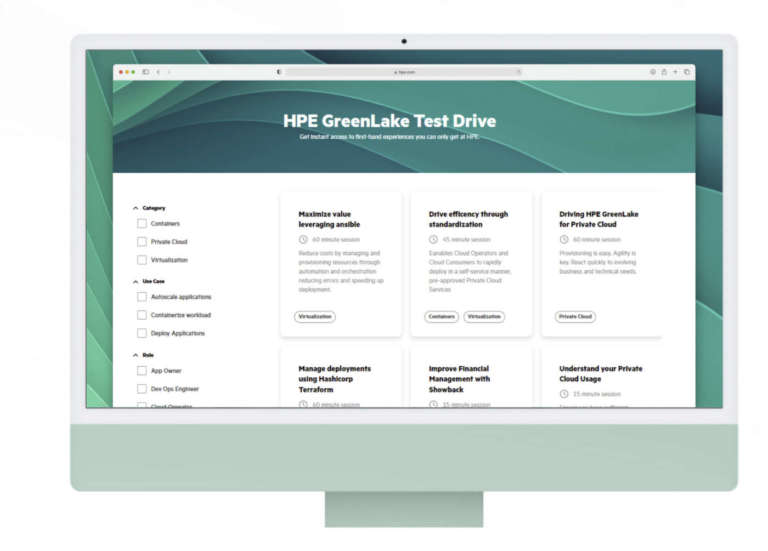Click the Use Case section heading

tap(153, 282)
